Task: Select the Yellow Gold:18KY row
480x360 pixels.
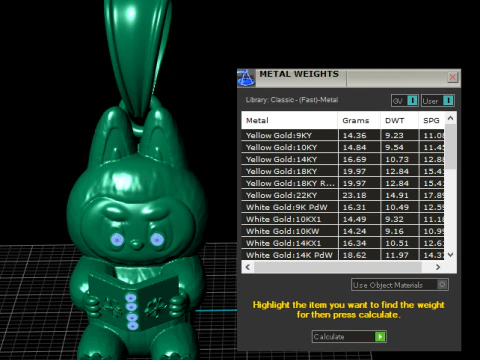Action: tap(343, 171)
